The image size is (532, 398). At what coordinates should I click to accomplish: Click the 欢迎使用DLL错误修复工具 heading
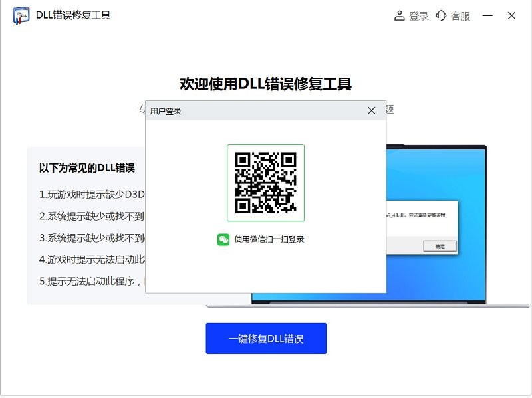[266, 83]
